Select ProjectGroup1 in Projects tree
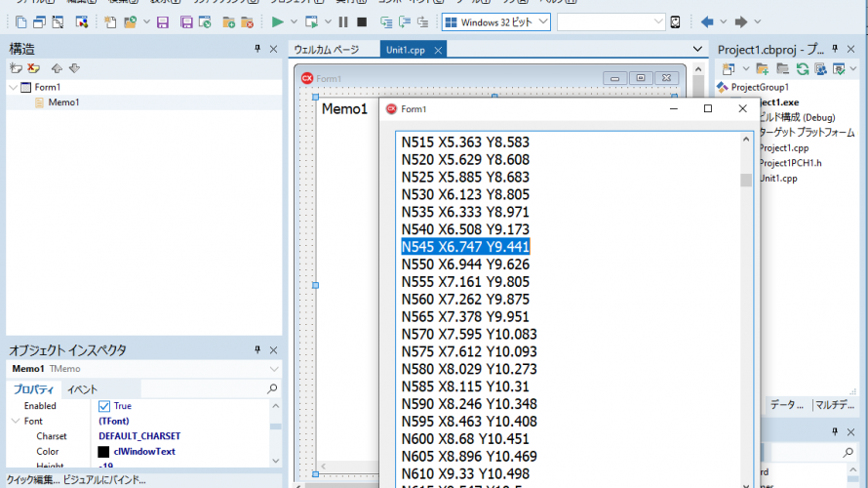 pyautogui.click(x=760, y=88)
